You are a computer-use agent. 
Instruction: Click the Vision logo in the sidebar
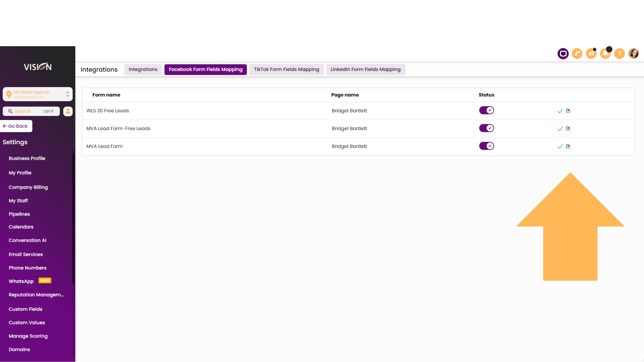pyautogui.click(x=38, y=66)
